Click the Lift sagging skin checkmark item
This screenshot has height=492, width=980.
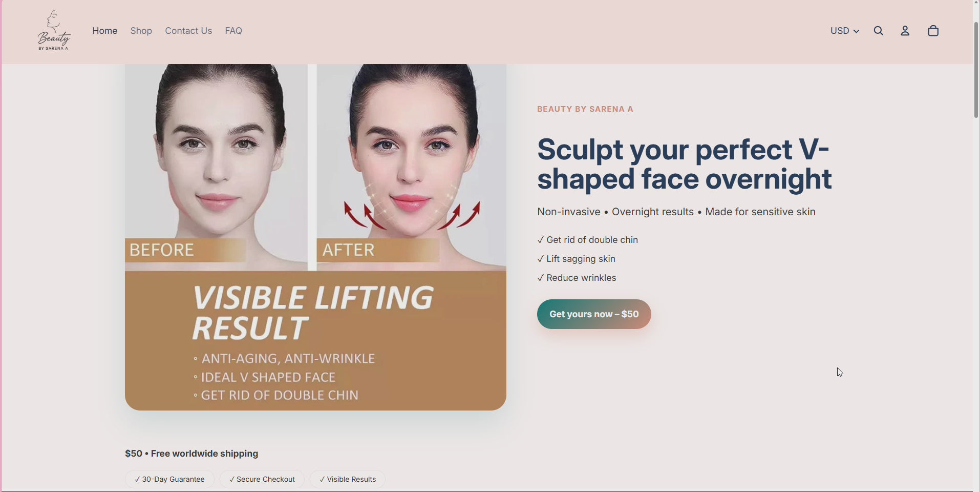(577, 259)
